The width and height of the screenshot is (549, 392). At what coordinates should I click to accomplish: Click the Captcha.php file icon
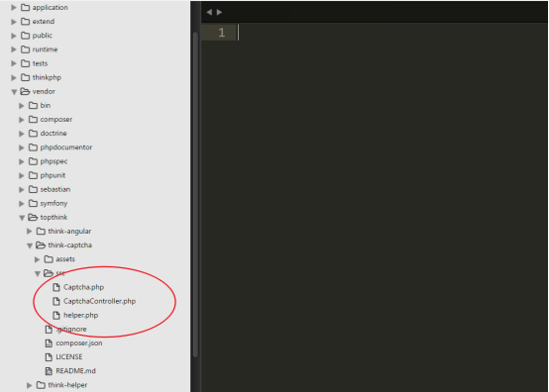click(56, 287)
